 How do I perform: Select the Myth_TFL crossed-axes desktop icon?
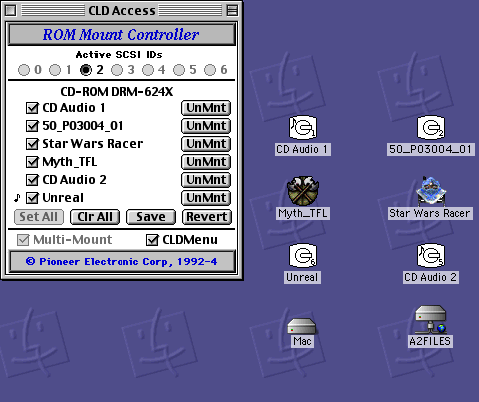tap(303, 191)
